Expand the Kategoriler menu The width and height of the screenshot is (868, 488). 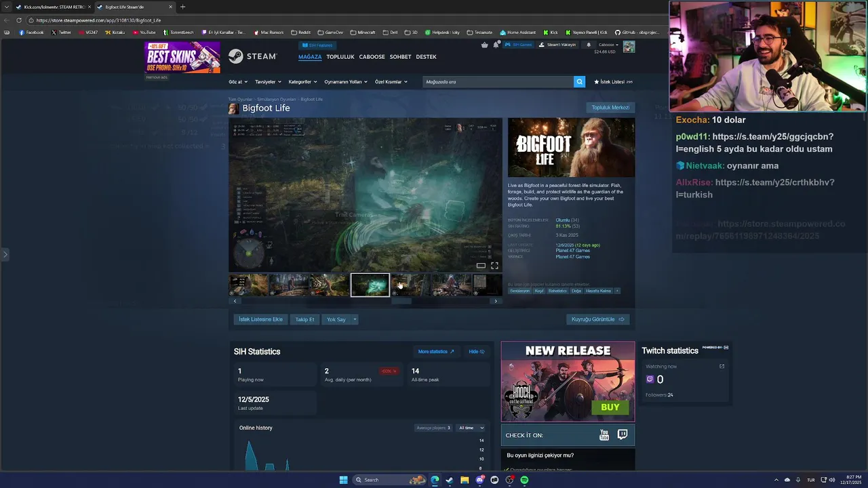coord(302,81)
